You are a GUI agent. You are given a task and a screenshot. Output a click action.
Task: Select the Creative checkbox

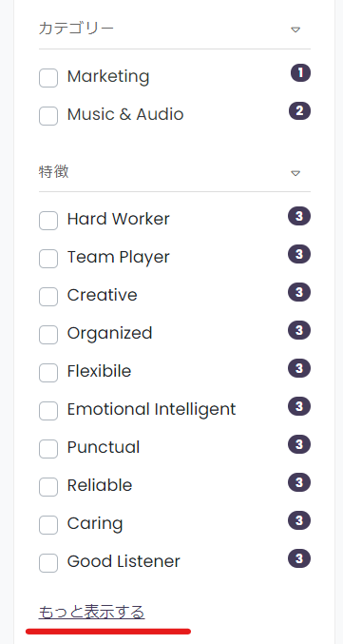pos(48,297)
